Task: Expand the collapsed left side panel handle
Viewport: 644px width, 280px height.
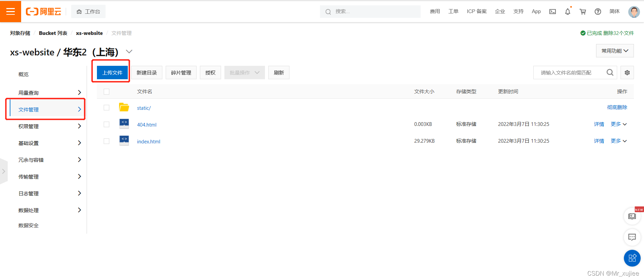Action: pos(4,171)
